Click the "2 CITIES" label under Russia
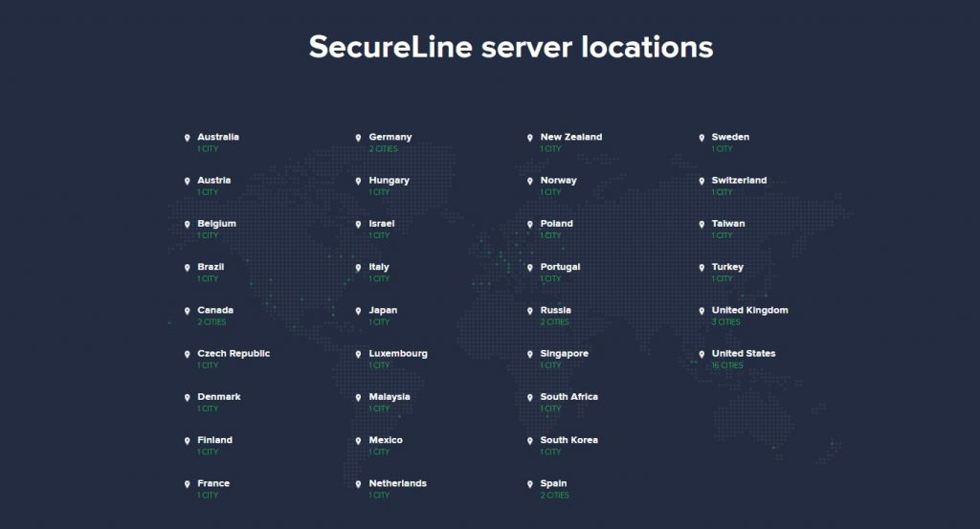This screenshot has width=980, height=529. pos(554,322)
